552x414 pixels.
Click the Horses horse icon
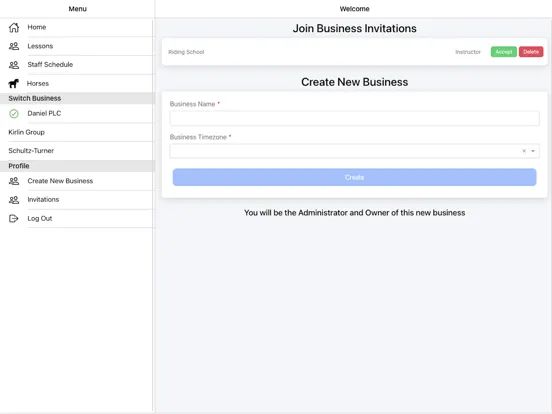pyautogui.click(x=13, y=83)
